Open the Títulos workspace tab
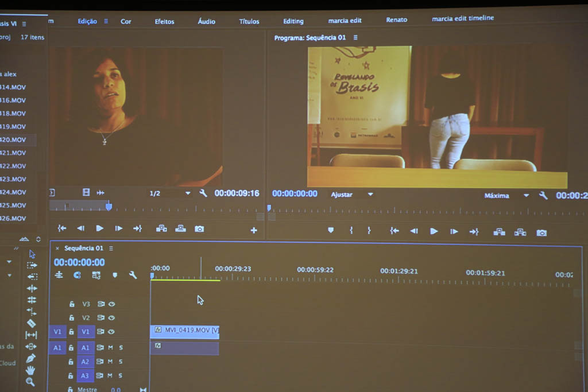Viewport: 588px width, 392px height. coord(249,21)
